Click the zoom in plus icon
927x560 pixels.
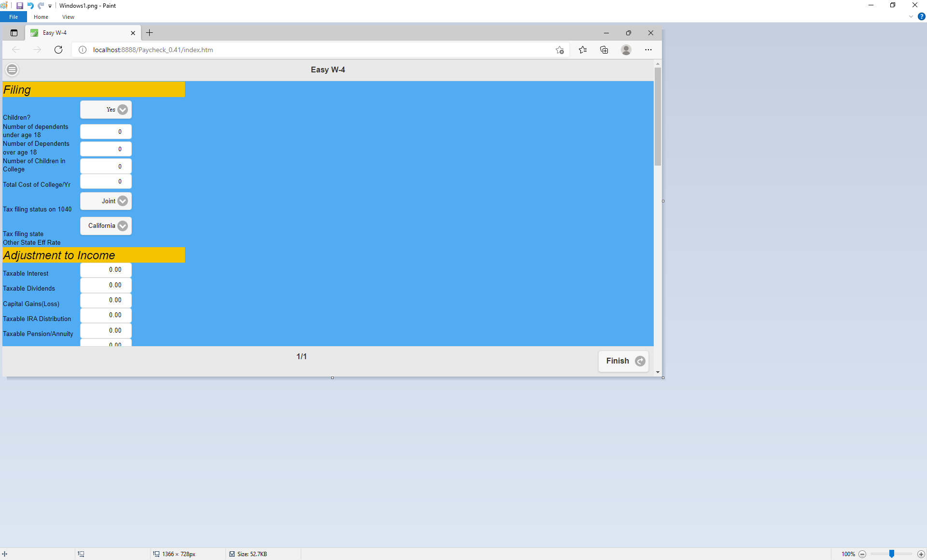921,554
